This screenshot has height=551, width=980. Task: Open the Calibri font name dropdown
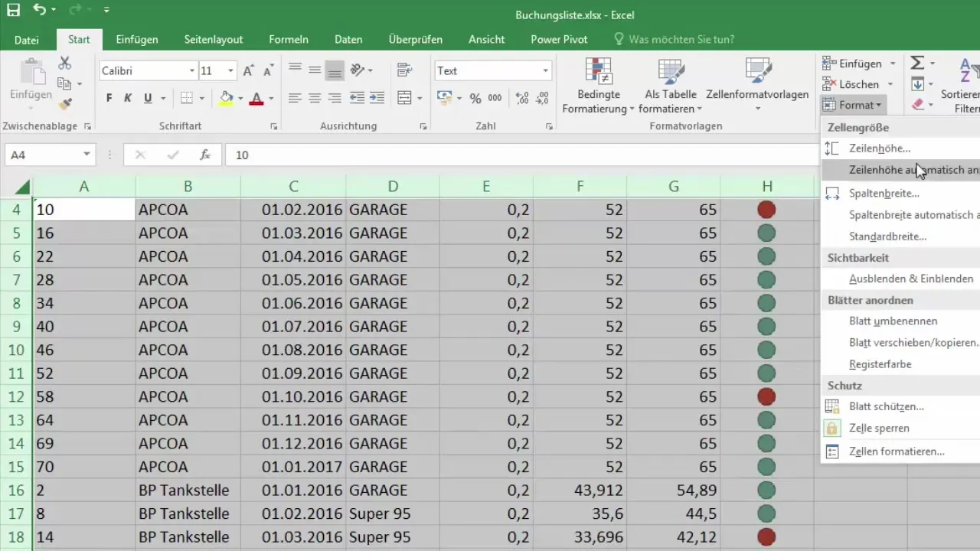pos(191,71)
